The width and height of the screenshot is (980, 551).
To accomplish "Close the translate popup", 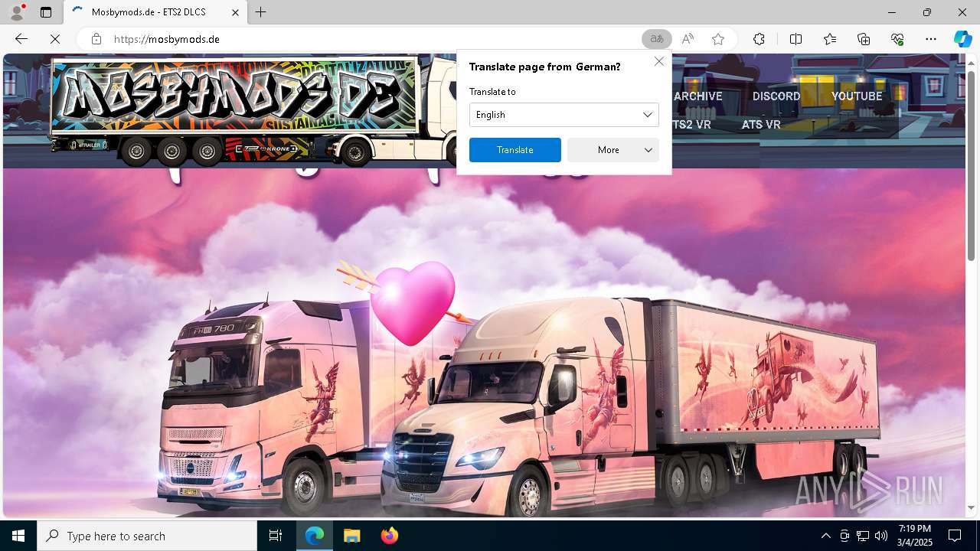I will (x=658, y=61).
